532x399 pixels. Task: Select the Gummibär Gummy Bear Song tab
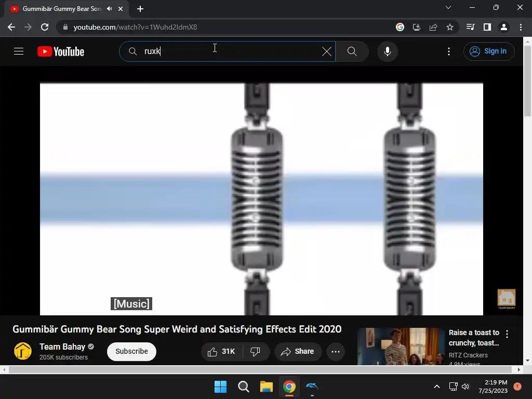click(x=66, y=9)
